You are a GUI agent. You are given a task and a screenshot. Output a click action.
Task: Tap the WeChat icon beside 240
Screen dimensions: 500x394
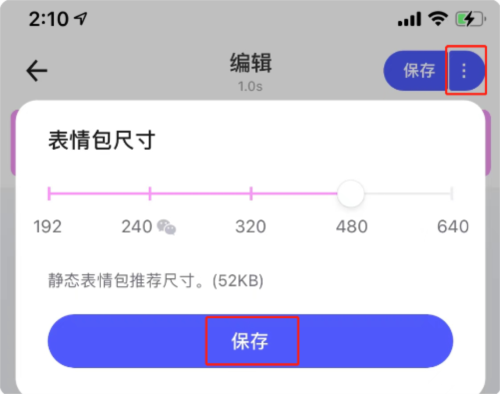coord(166,227)
